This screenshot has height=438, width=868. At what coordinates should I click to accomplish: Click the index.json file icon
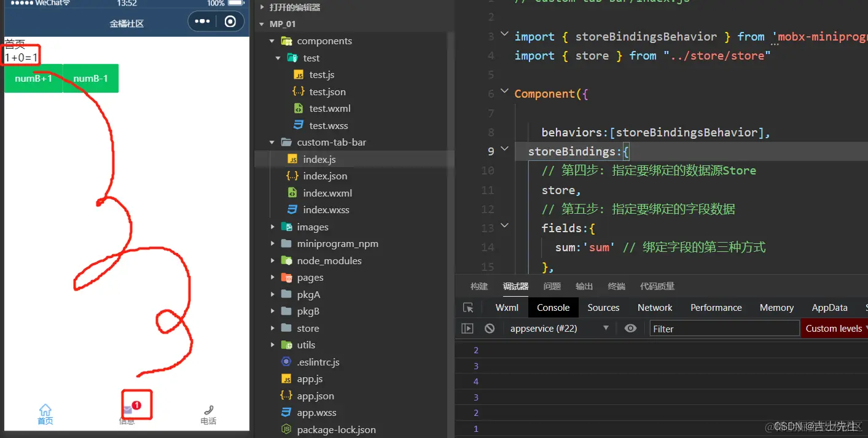click(292, 176)
